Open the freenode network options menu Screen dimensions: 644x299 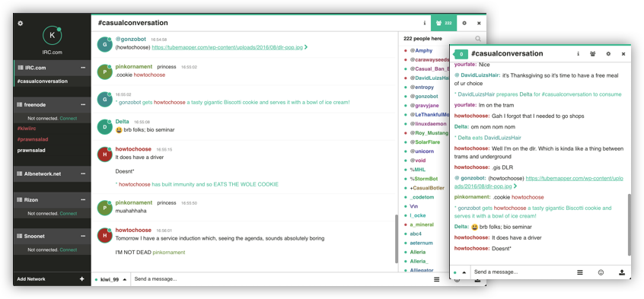coord(84,105)
